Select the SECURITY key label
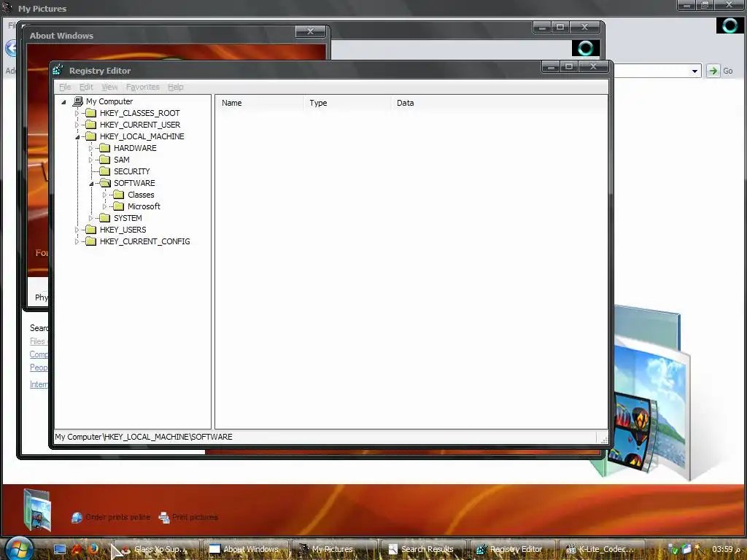747x560 pixels. (x=132, y=171)
